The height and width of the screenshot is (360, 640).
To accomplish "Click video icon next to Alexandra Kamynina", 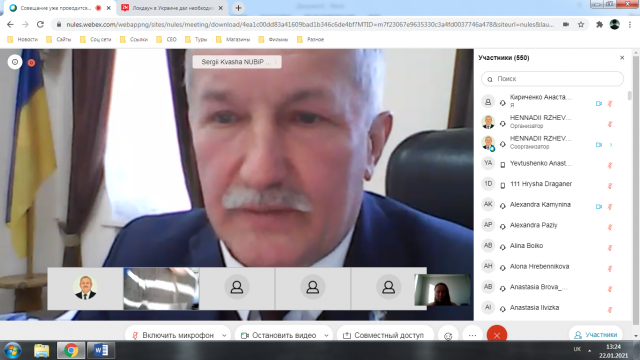I will click(x=599, y=207).
